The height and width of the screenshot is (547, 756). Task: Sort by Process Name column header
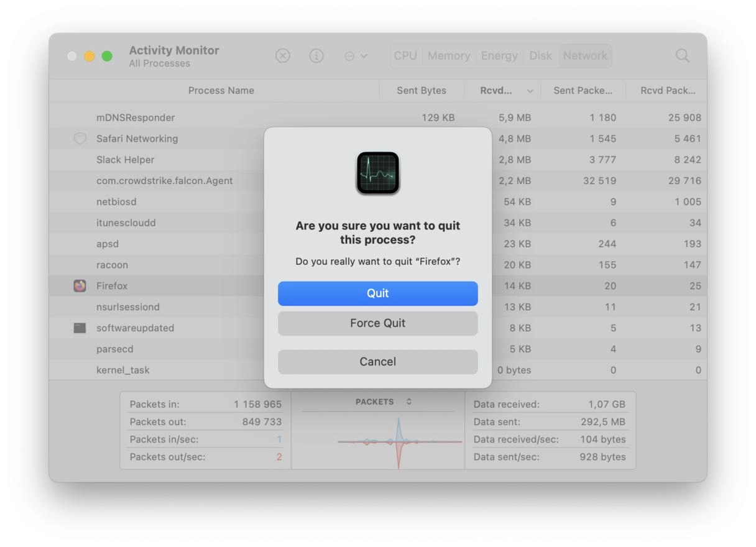[x=221, y=91]
